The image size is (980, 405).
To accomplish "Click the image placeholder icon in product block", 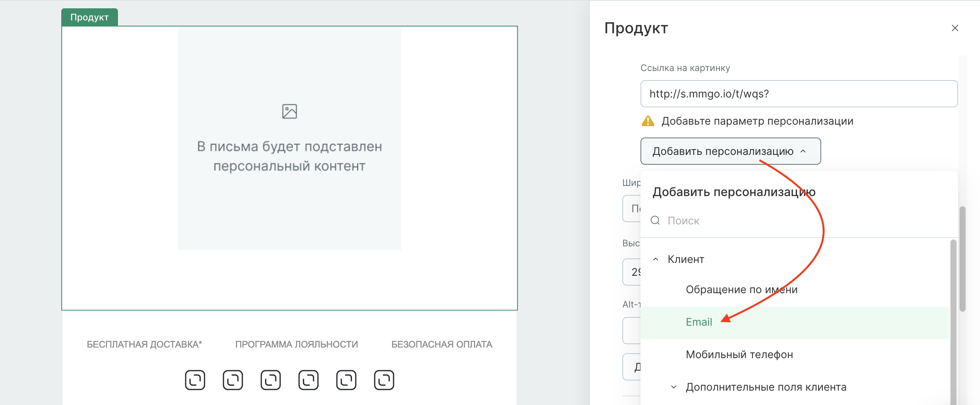I will tap(289, 111).
